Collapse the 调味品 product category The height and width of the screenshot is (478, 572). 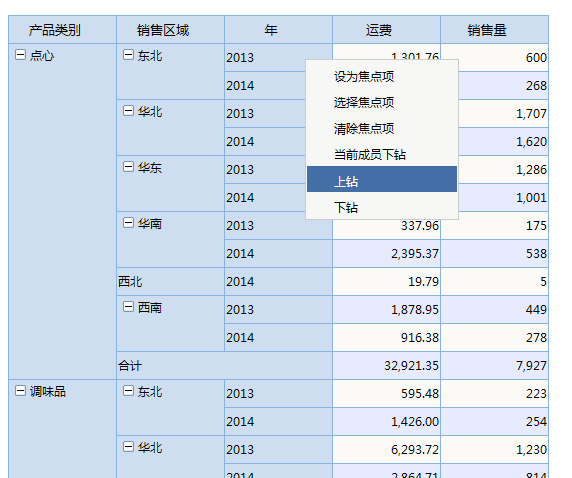[x=20, y=391]
